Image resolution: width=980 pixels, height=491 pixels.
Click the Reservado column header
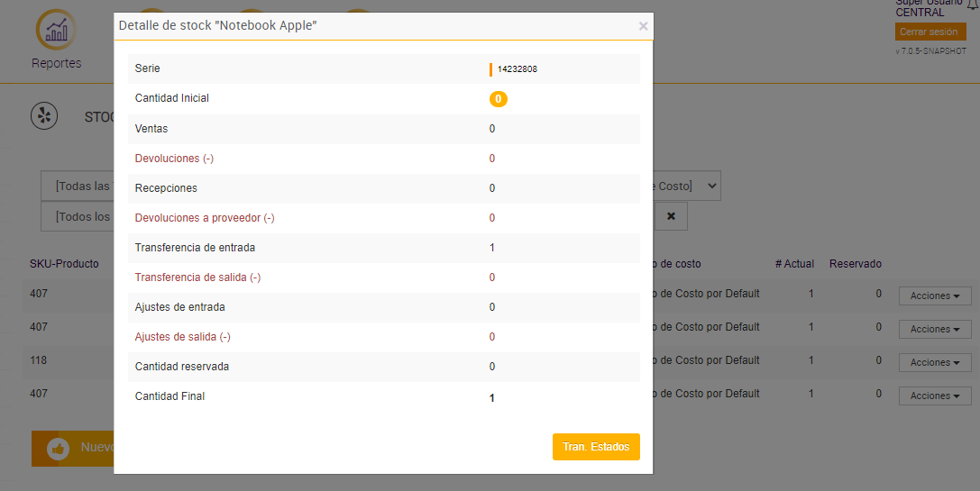tap(855, 264)
